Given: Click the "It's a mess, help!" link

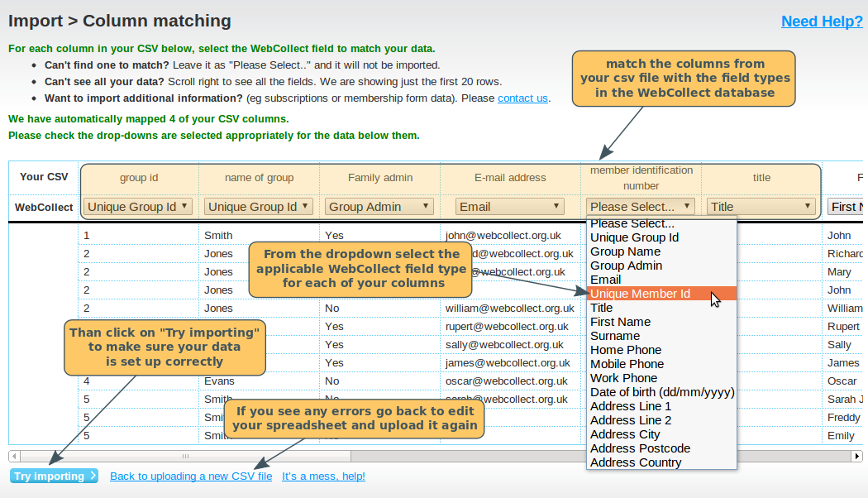Looking at the screenshot, I should coord(322,476).
